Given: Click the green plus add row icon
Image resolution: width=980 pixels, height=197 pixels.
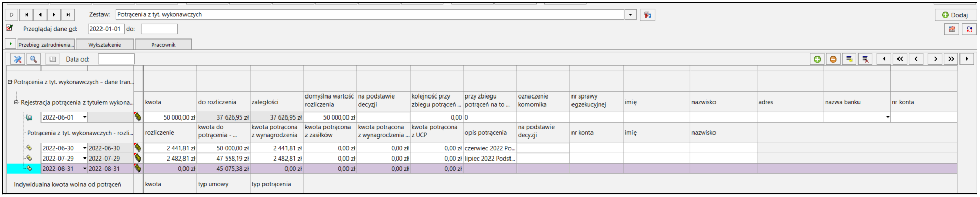Looking at the screenshot, I should (x=817, y=59).
